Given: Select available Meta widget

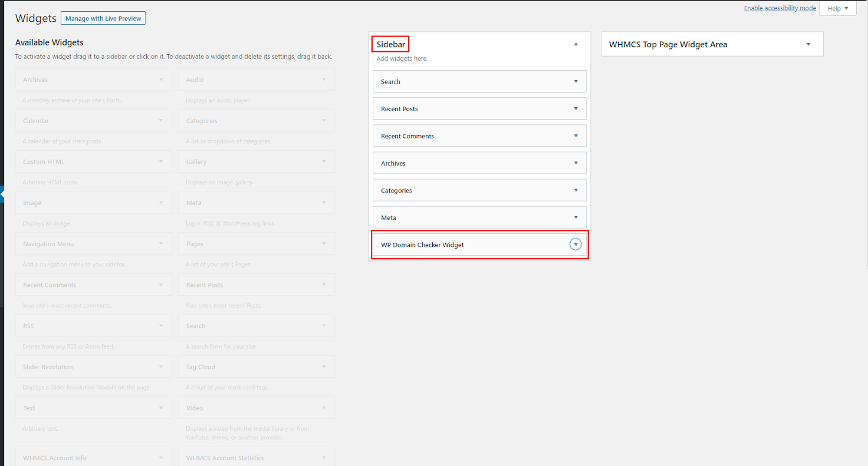Looking at the screenshot, I should coord(257,203).
